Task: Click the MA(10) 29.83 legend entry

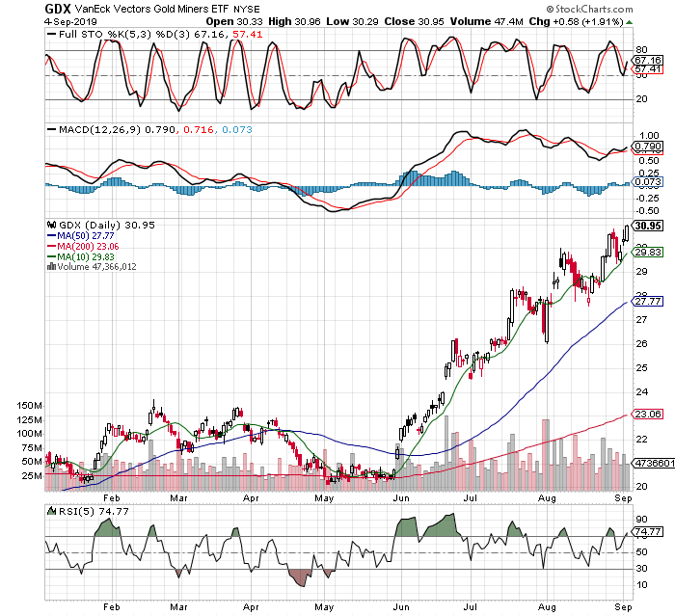Action: 80,257
